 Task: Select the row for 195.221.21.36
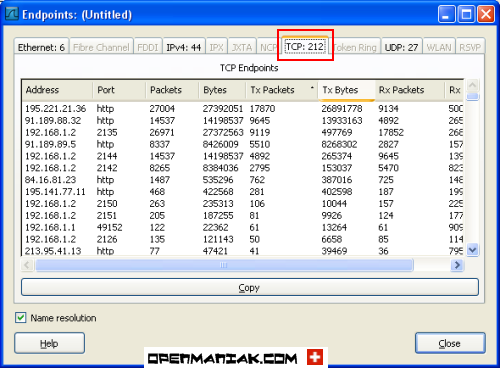243,109
